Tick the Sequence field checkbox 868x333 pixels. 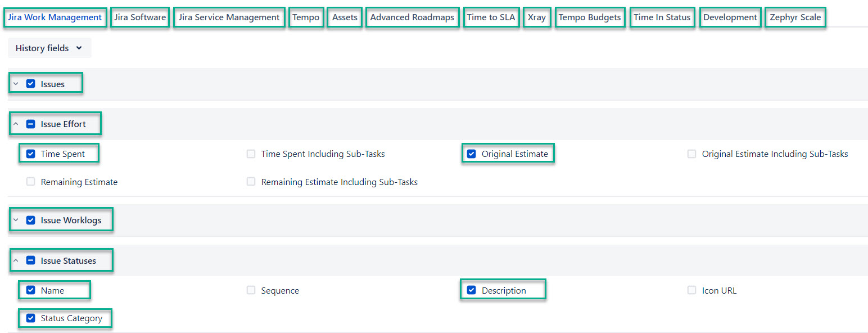(x=251, y=291)
